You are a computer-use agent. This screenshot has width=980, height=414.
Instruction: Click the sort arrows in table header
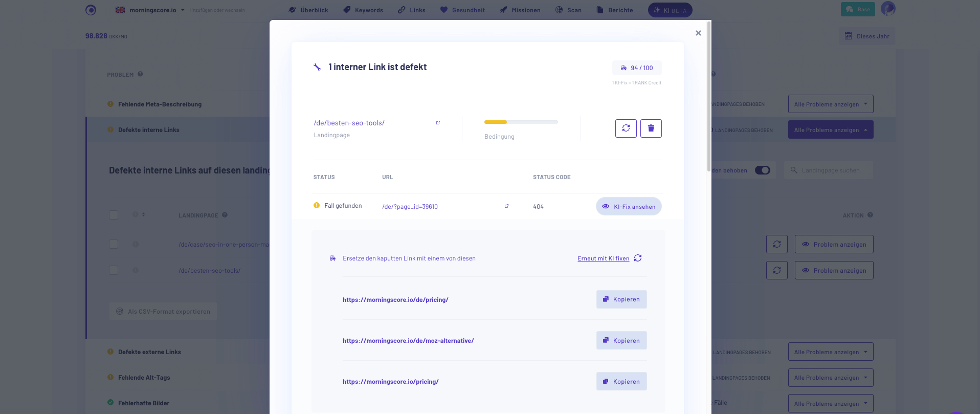[x=143, y=214]
